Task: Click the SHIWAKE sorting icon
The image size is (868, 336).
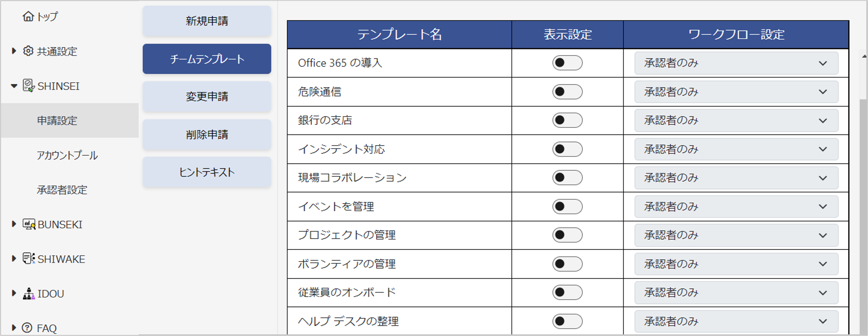Action: coord(29,259)
